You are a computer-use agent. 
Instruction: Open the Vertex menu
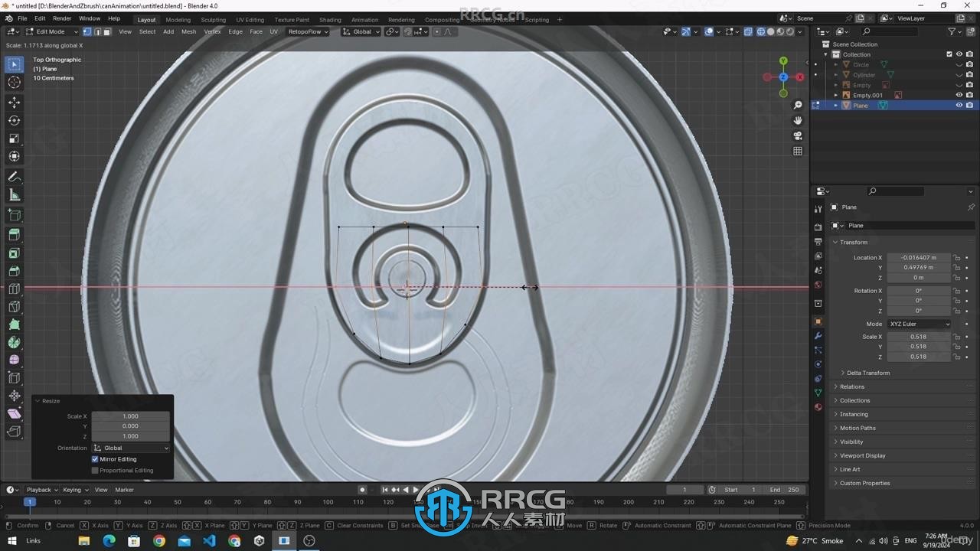(212, 31)
